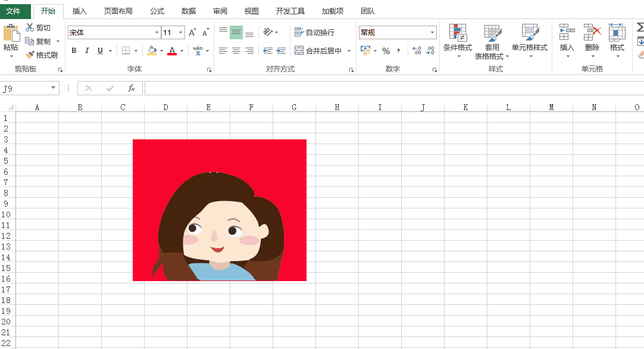Expand the Merge & Center (合并后居中) dropdown arrow

tap(349, 51)
